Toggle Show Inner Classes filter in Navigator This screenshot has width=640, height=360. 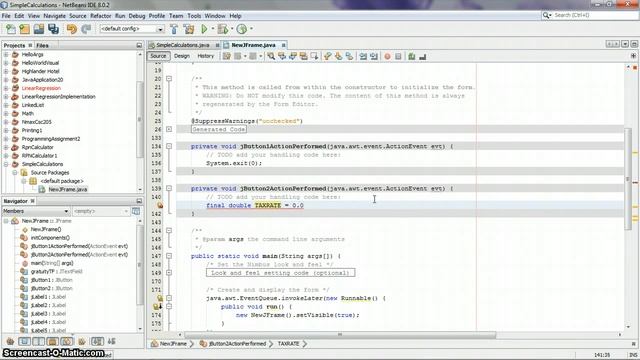(x=67, y=341)
